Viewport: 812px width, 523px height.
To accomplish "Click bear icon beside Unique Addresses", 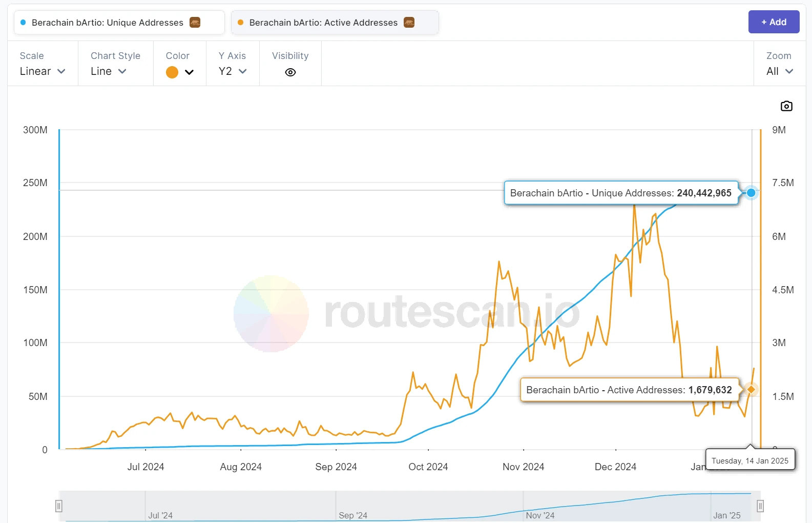I will (195, 23).
